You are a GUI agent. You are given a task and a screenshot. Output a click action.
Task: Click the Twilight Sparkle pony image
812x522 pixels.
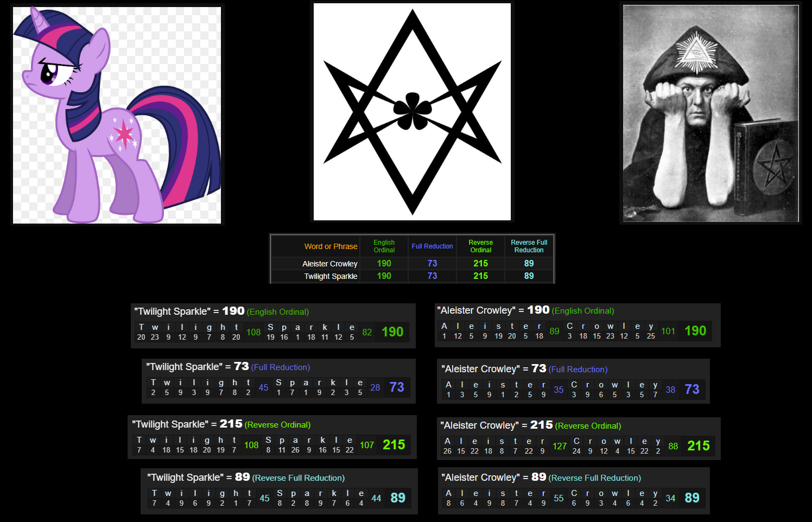(x=117, y=115)
